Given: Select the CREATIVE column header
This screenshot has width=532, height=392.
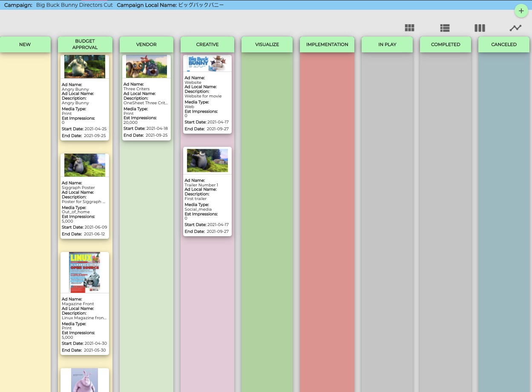Looking at the screenshot, I should [207, 44].
